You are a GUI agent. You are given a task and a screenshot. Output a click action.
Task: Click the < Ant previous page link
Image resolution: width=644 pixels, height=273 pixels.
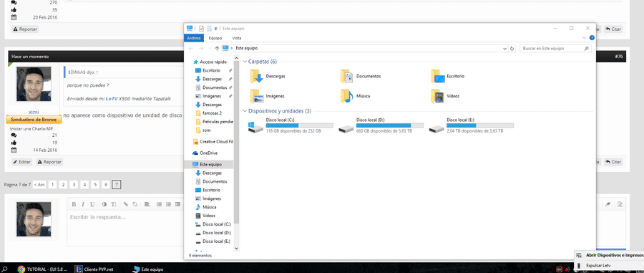tap(39, 185)
